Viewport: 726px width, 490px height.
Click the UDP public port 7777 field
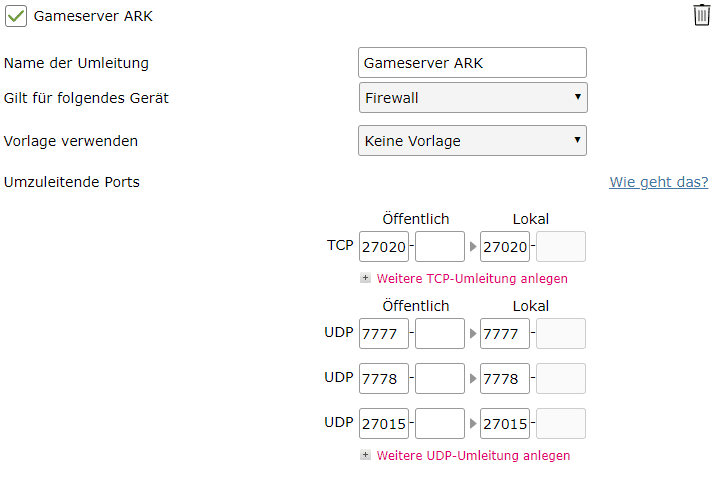(x=384, y=334)
